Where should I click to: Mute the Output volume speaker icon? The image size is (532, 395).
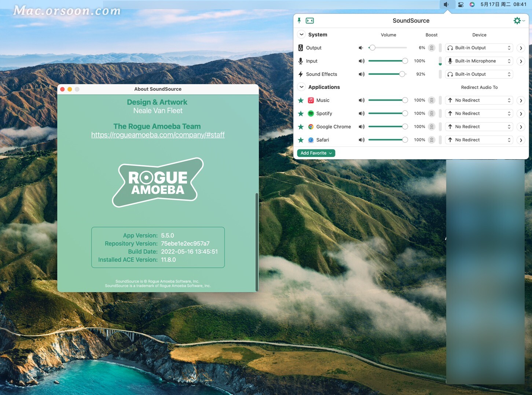point(361,48)
